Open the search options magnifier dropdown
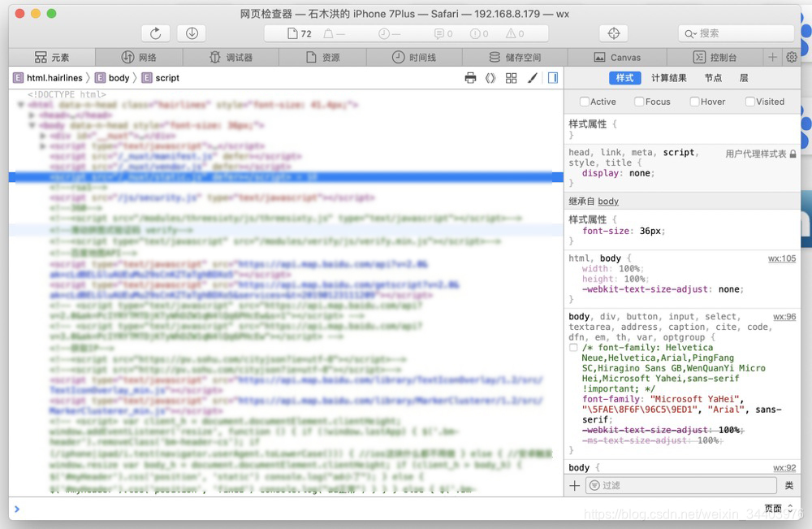The height and width of the screenshot is (529, 812). pos(691,33)
